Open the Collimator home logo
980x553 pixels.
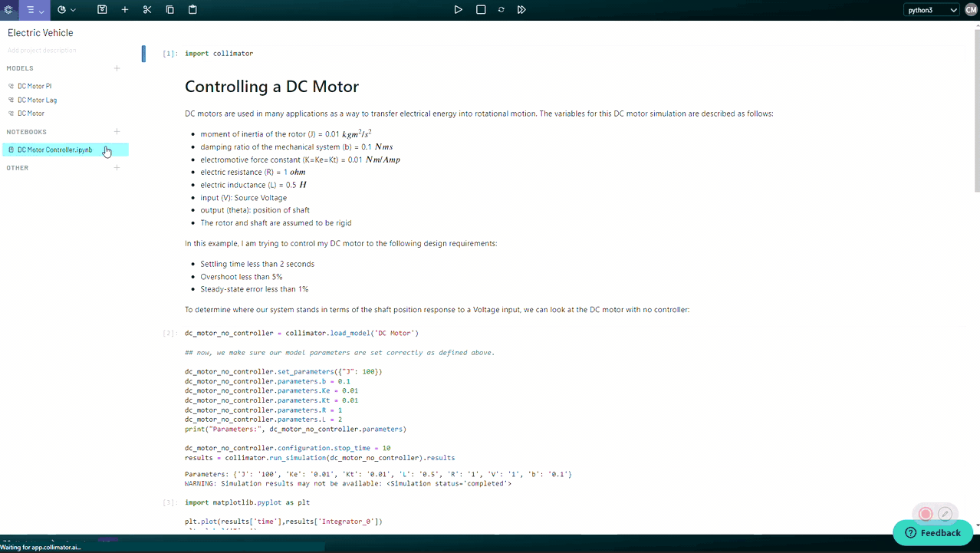(9, 9)
